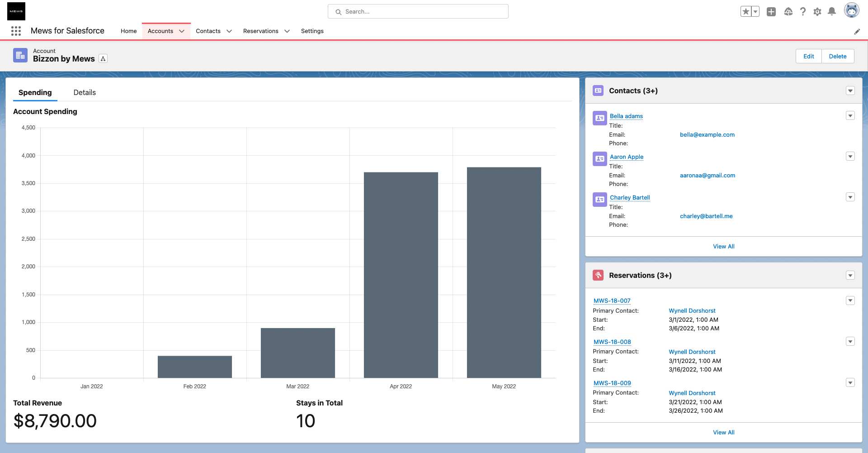The height and width of the screenshot is (453, 868).
Task: Open reservation MWS-18-007
Action: pyautogui.click(x=612, y=301)
